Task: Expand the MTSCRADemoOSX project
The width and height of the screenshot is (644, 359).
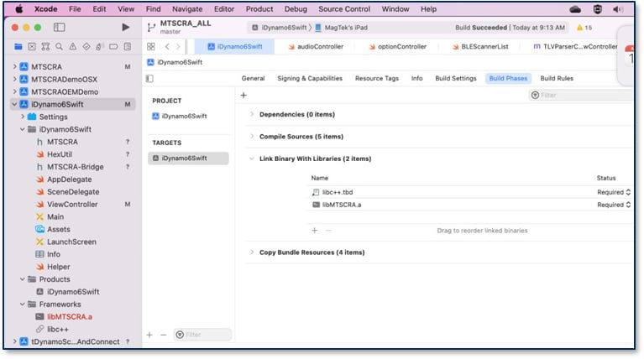Action: [15, 79]
